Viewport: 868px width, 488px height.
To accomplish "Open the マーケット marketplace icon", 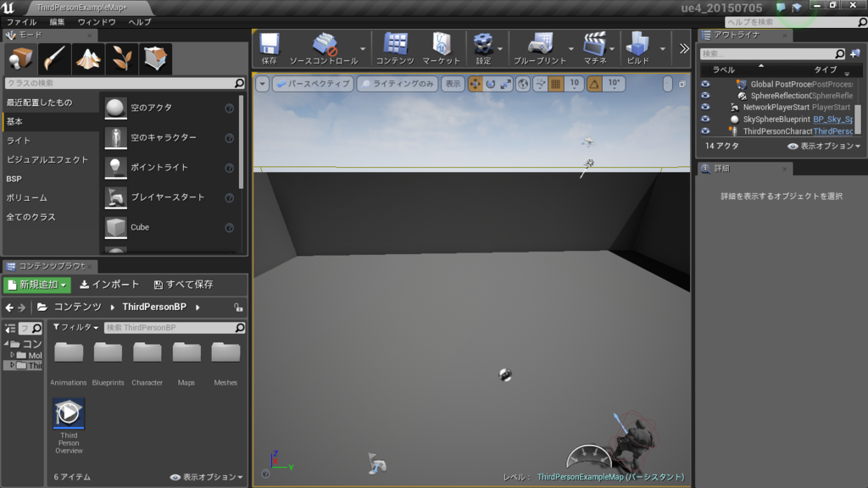I will [x=441, y=48].
